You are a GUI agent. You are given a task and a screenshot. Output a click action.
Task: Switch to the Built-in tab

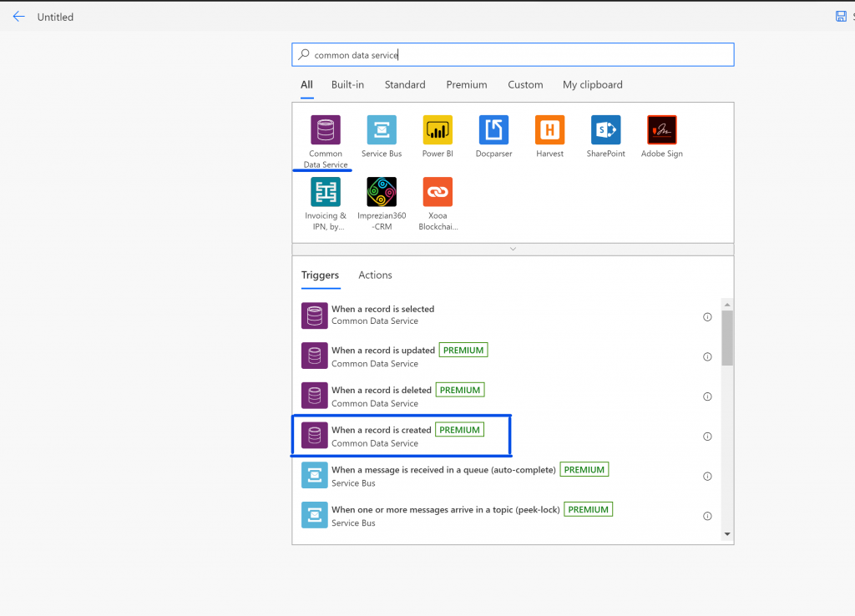click(347, 85)
